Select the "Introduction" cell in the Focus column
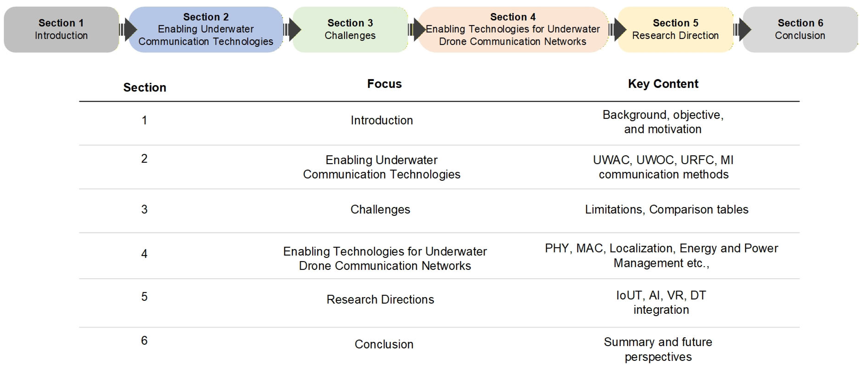 381,121
